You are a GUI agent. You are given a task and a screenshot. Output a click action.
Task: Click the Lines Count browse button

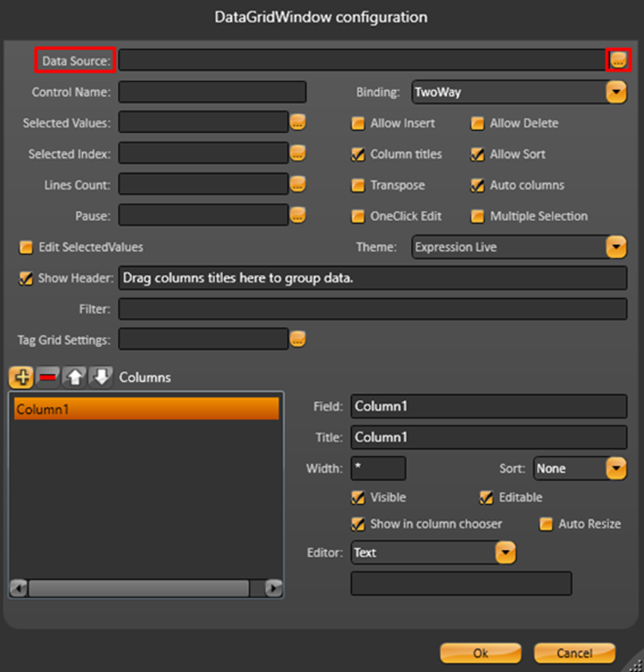[x=298, y=185]
